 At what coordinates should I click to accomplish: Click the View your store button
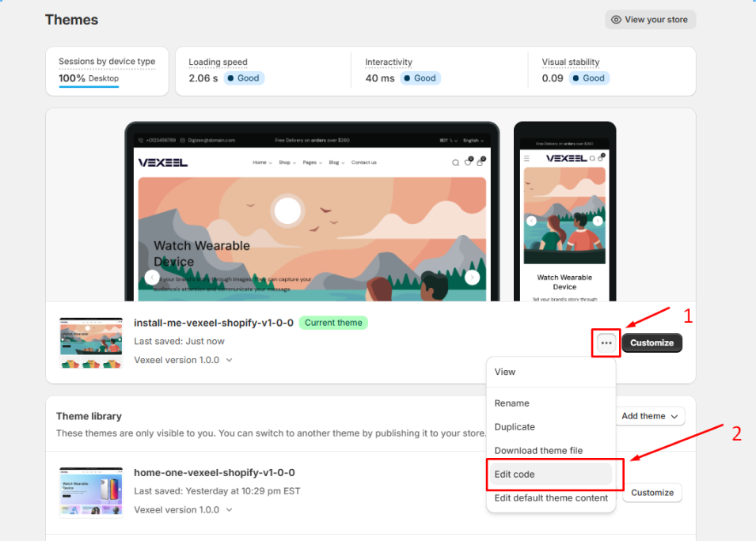(651, 20)
